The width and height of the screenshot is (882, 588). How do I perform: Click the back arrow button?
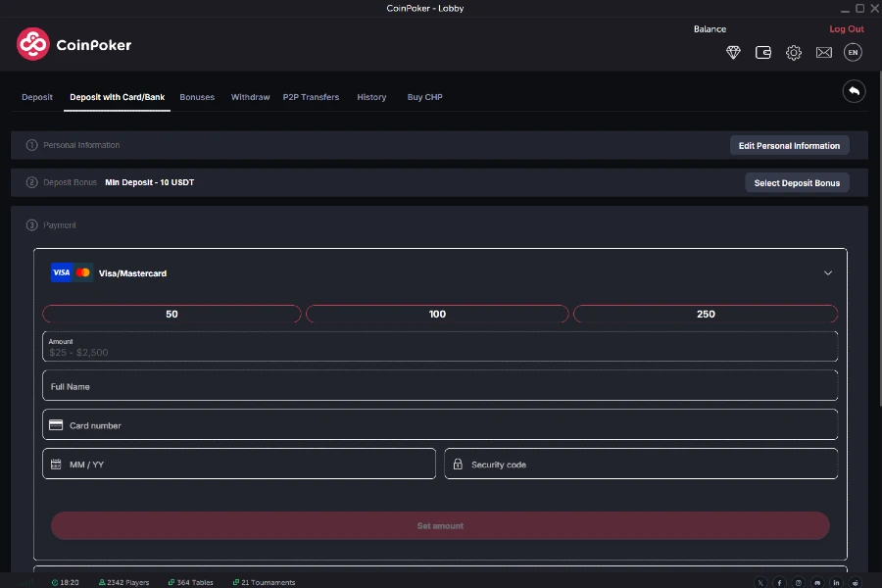[854, 91]
